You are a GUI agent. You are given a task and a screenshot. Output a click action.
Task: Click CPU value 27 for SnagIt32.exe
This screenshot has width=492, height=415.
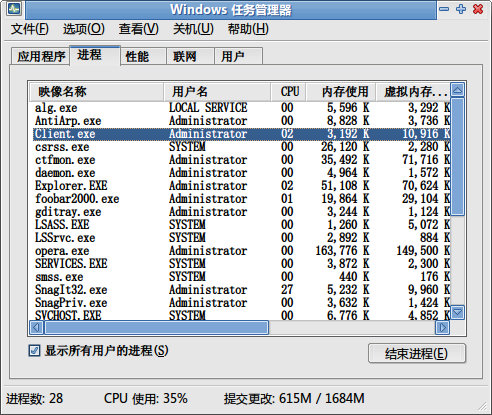click(287, 290)
